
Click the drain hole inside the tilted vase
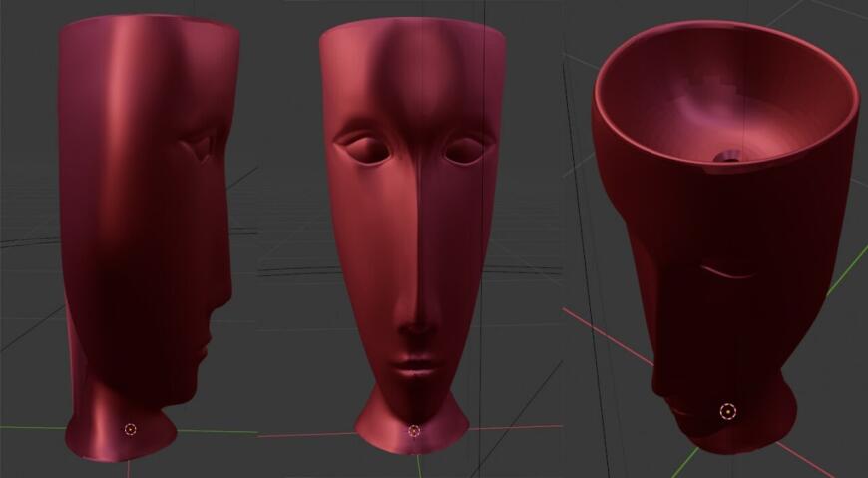coord(727,157)
